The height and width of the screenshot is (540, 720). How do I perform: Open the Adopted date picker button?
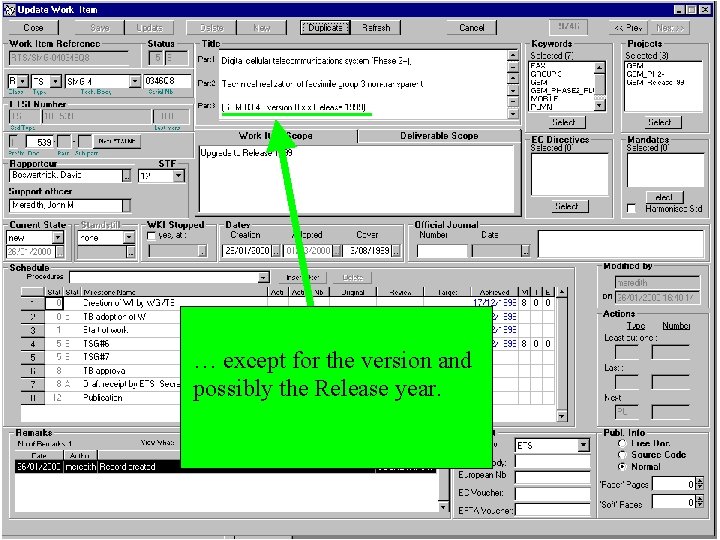click(337, 251)
